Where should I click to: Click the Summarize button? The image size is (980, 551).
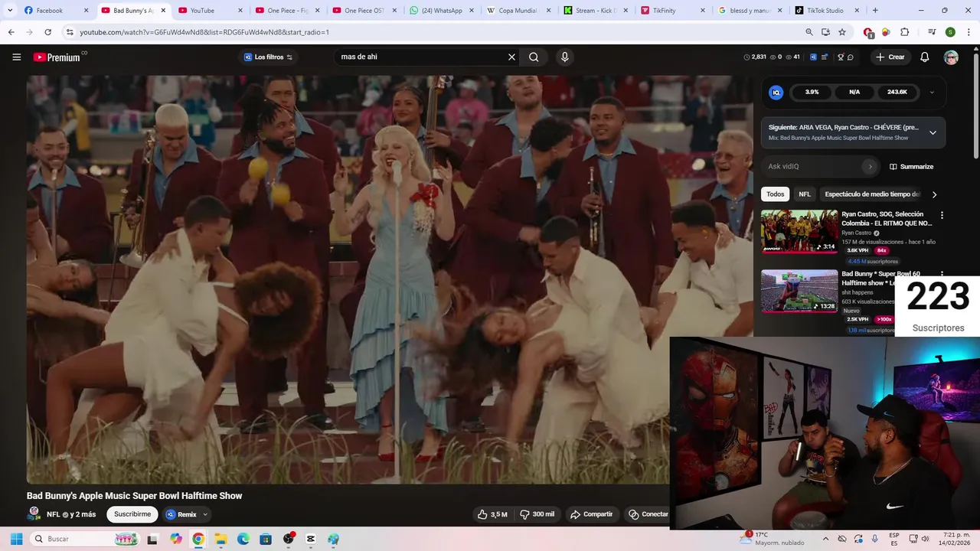tap(911, 166)
